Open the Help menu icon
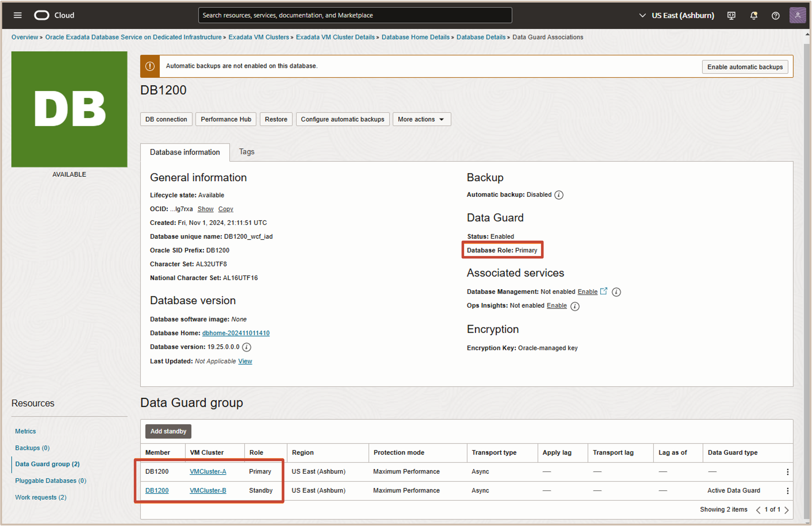812x526 pixels. point(775,15)
